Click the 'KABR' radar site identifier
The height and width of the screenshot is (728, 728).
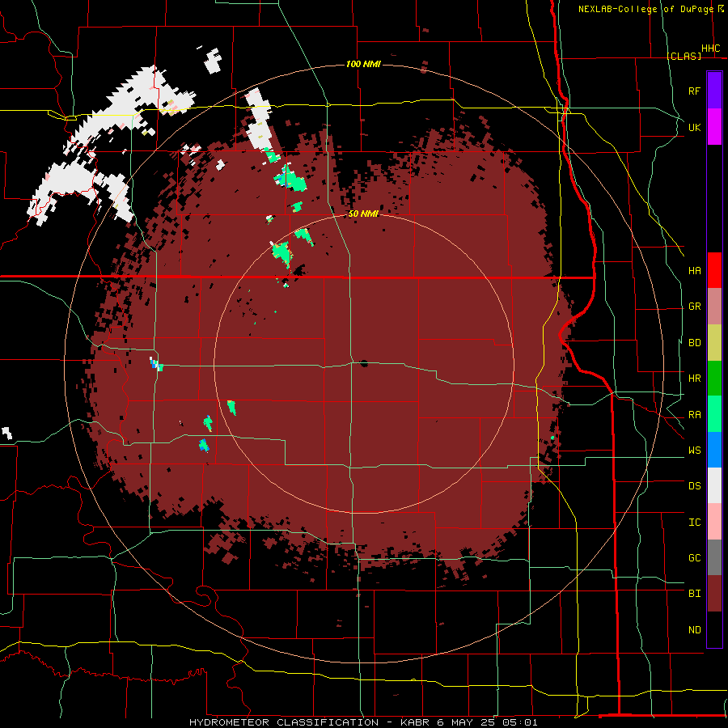coord(416,722)
